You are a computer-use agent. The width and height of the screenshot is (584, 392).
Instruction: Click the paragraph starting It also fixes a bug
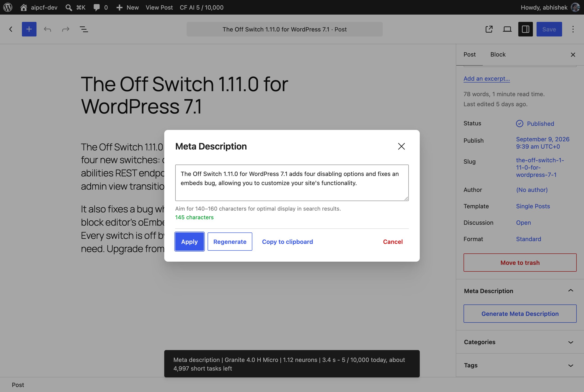122,229
